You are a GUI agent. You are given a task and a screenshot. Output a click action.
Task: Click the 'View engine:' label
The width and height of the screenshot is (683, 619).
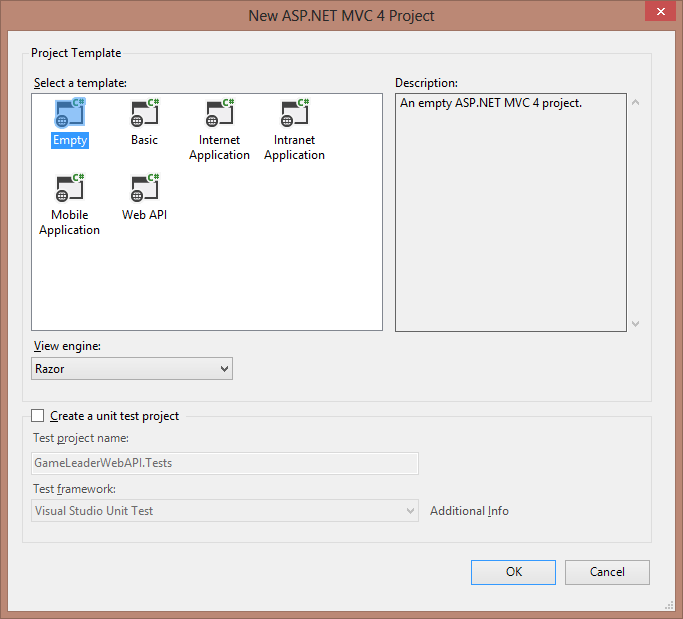tap(67, 346)
